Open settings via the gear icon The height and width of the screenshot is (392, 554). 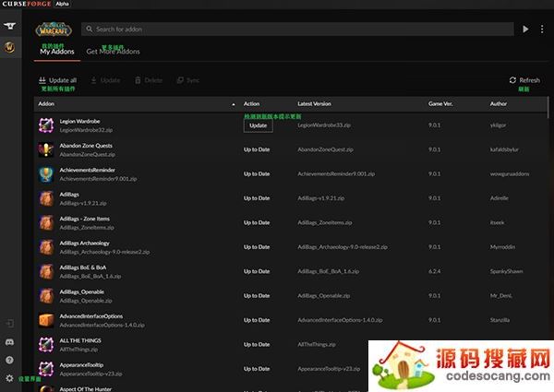click(x=10, y=377)
